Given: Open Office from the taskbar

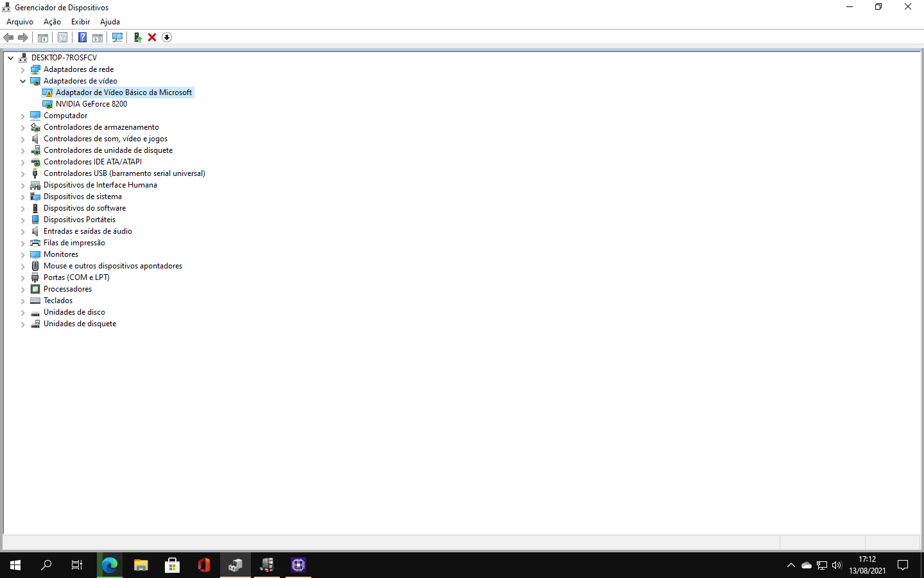Looking at the screenshot, I should click(204, 565).
